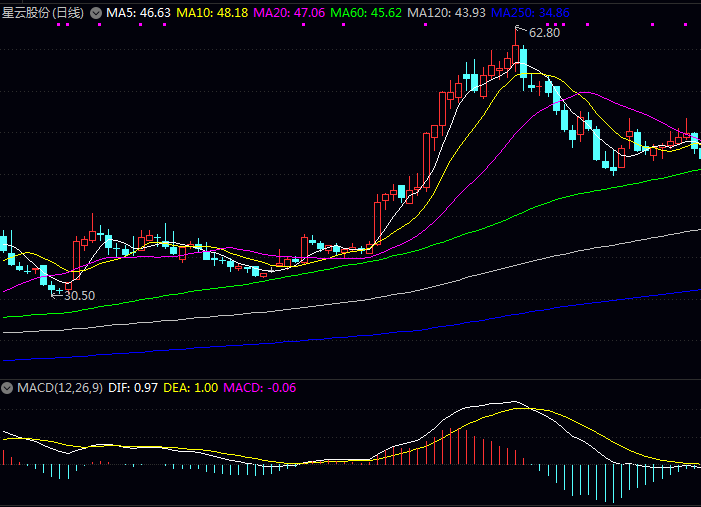Click the yellow DEA: 1.00 value
This screenshot has height=507, width=701.
190,387
